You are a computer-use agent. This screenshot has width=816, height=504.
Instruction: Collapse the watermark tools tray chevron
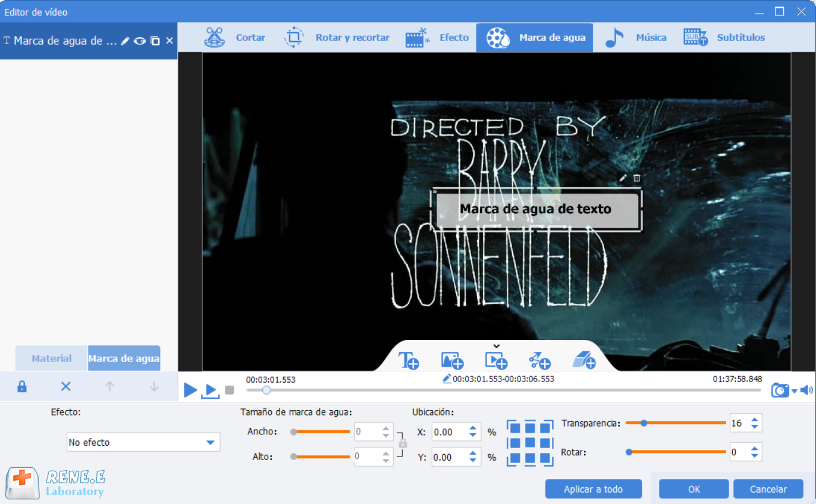click(x=497, y=346)
